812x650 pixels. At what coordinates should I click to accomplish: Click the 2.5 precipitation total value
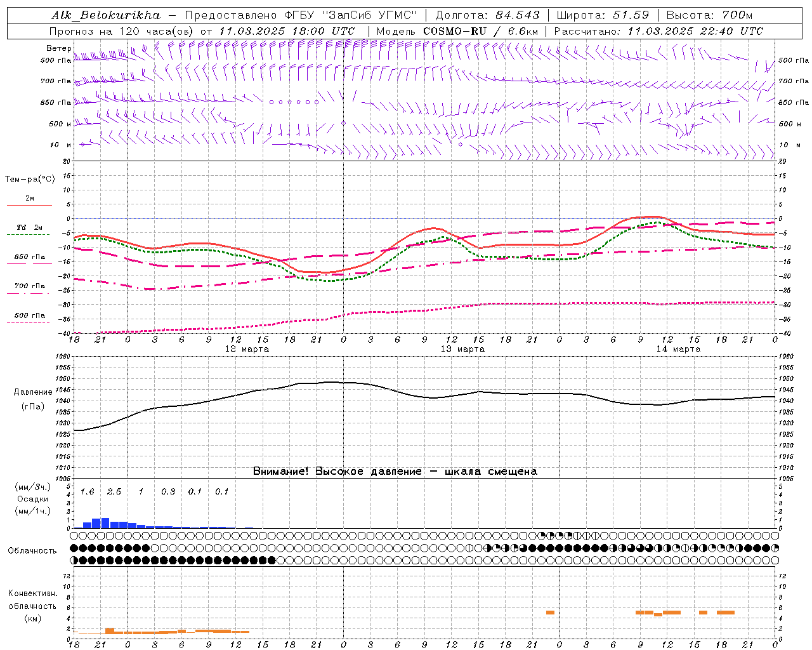click(x=114, y=492)
